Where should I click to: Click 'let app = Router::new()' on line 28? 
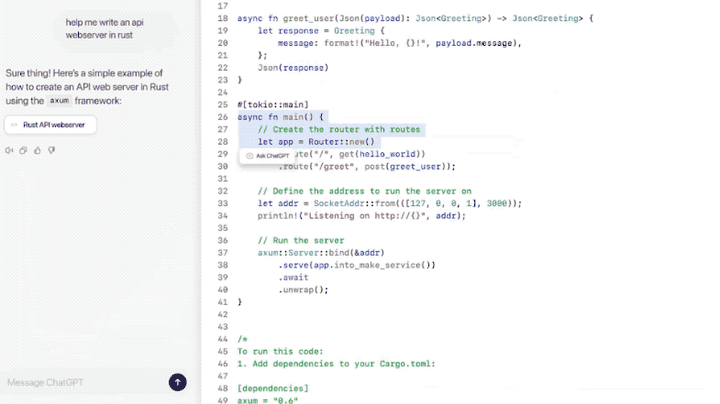tap(316, 142)
